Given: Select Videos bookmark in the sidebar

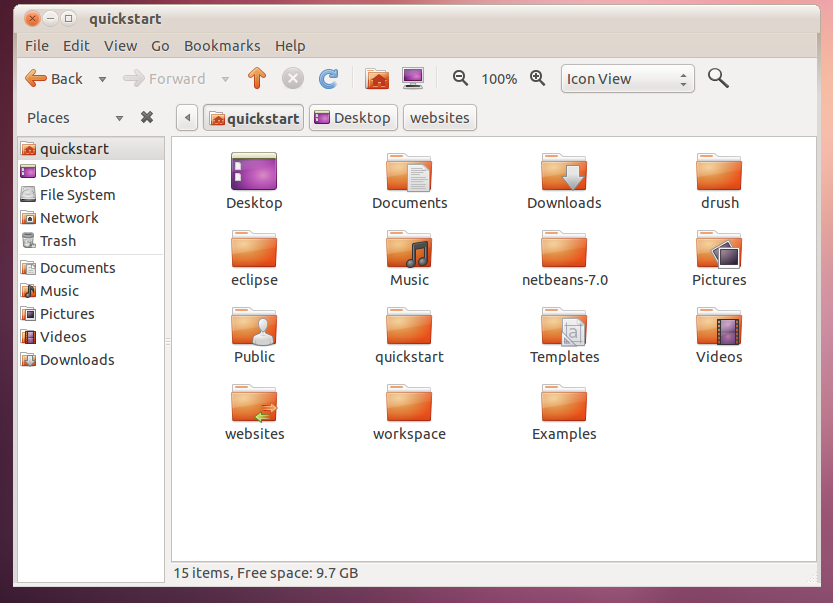Looking at the screenshot, I should tap(91, 336).
